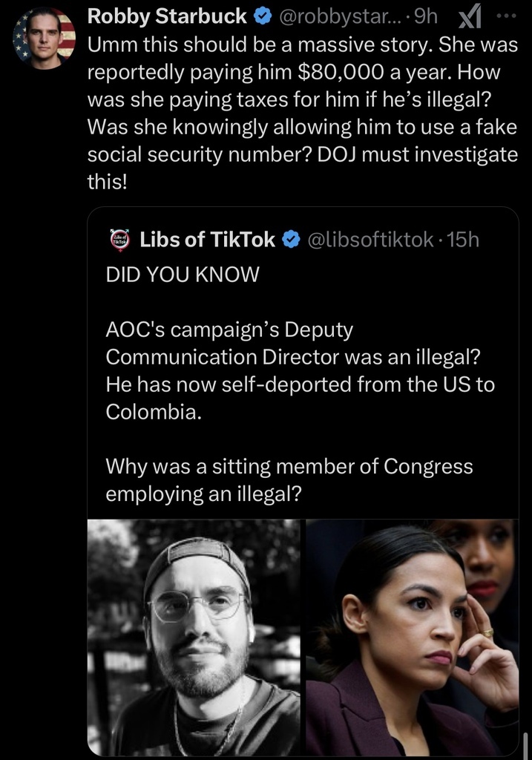Click 'He has now self-deported' sentence
This screenshot has width=532, height=760.
(x=300, y=384)
